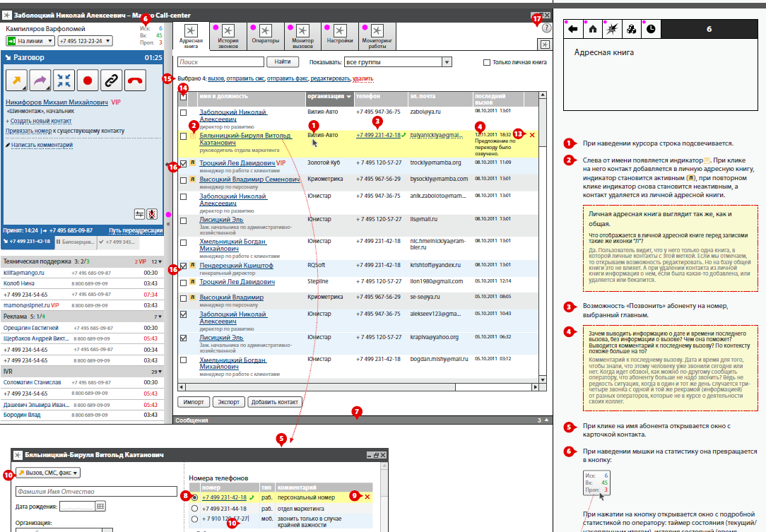Click the home icon in the right panel
766x532 pixels.
[x=593, y=29]
